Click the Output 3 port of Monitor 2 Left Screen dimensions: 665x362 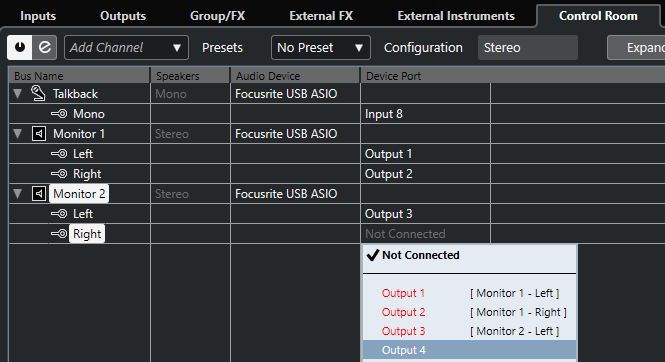coord(425,214)
